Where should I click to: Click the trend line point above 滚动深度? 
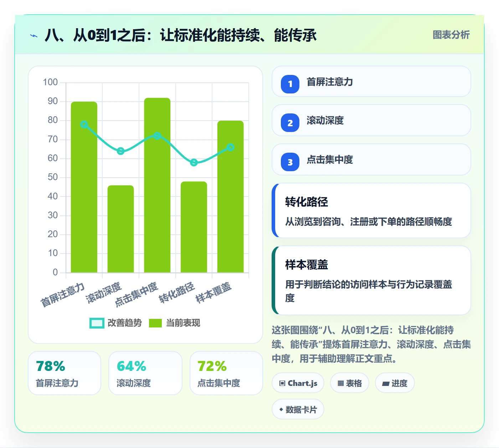121,151
